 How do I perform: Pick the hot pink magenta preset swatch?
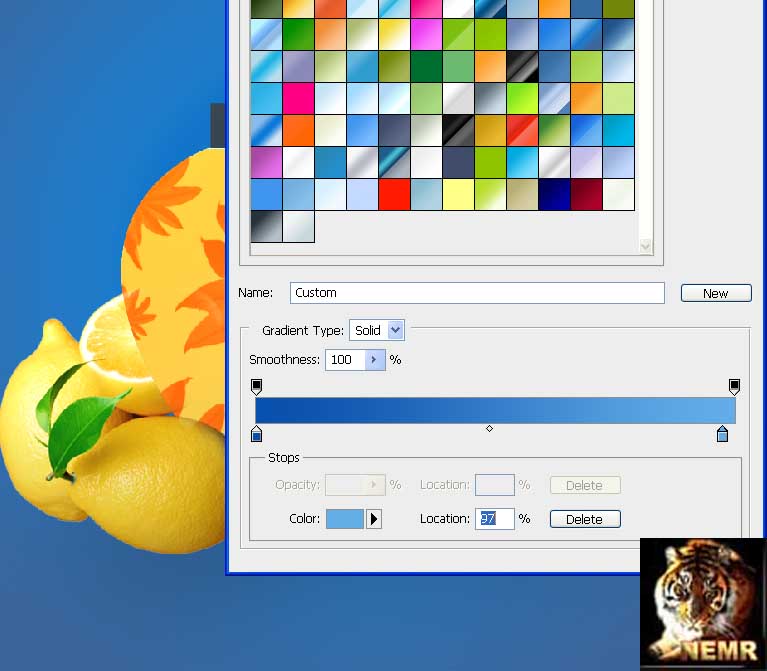(x=298, y=98)
